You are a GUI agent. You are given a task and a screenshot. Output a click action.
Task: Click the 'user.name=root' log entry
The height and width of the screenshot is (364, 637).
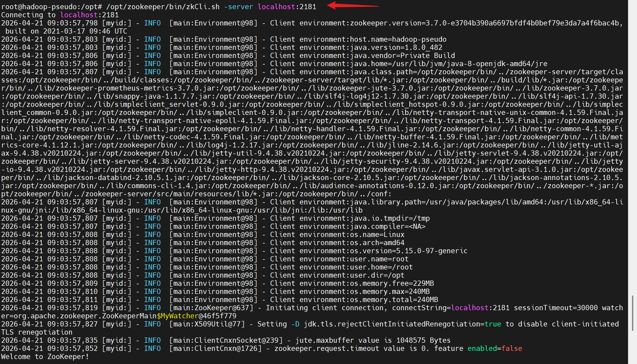point(379,259)
